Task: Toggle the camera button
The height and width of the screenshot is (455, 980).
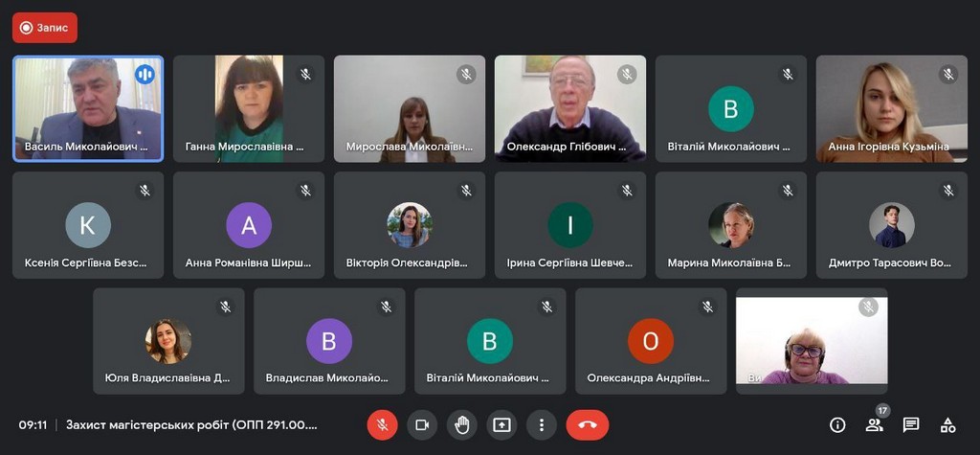Action: coord(421,424)
